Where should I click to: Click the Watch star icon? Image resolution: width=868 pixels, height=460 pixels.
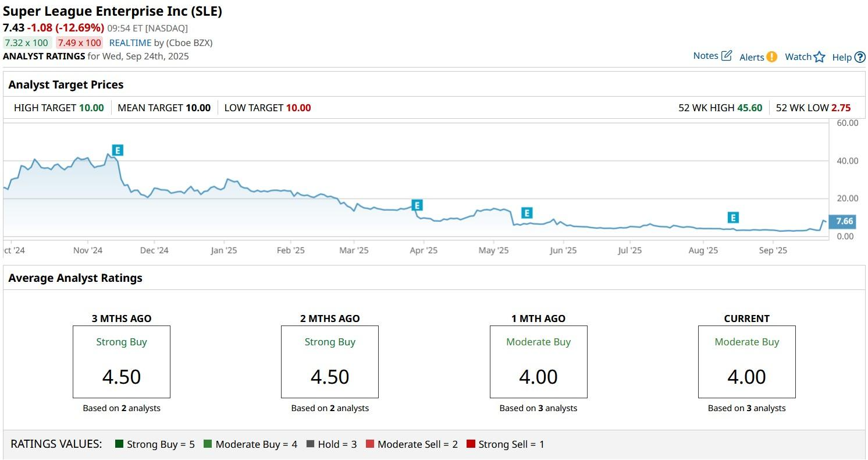819,57
